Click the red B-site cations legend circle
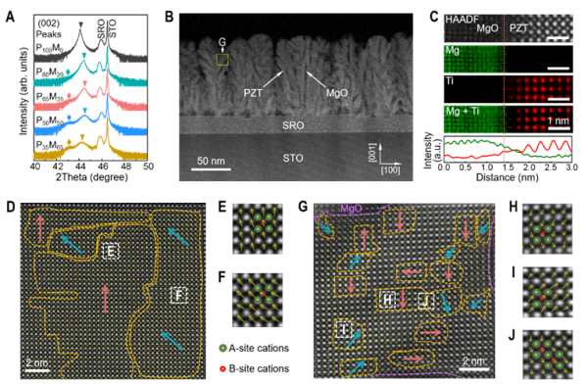Viewport: 588px width, 384px height. tap(222, 368)
